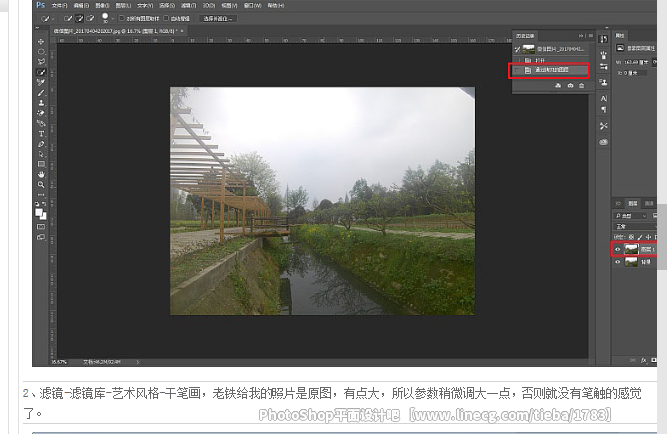Screen dimensions: 667x434
Task: Delete current history state trash icon
Action: click(581, 86)
